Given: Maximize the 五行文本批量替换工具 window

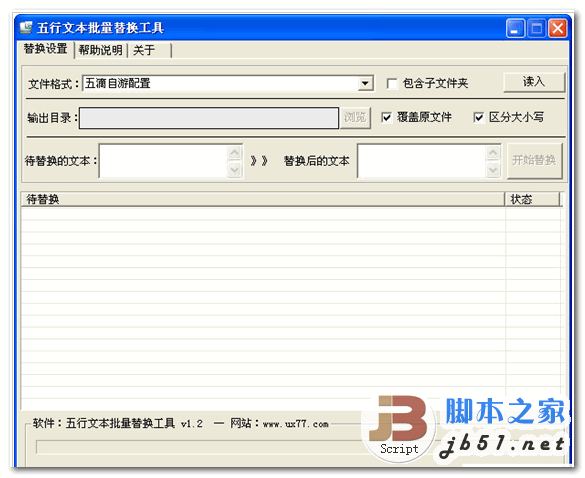Looking at the screenshot, I should coord(537,28).
